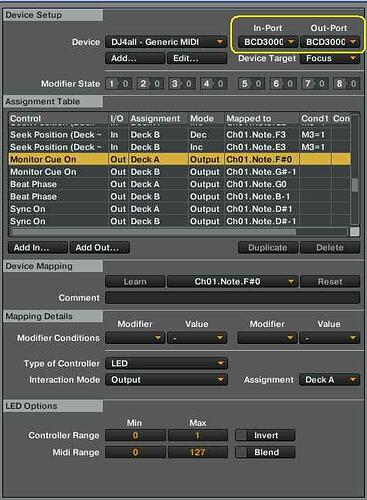Click the assignment table horizontal scrollbar

[x=153, y=231]
